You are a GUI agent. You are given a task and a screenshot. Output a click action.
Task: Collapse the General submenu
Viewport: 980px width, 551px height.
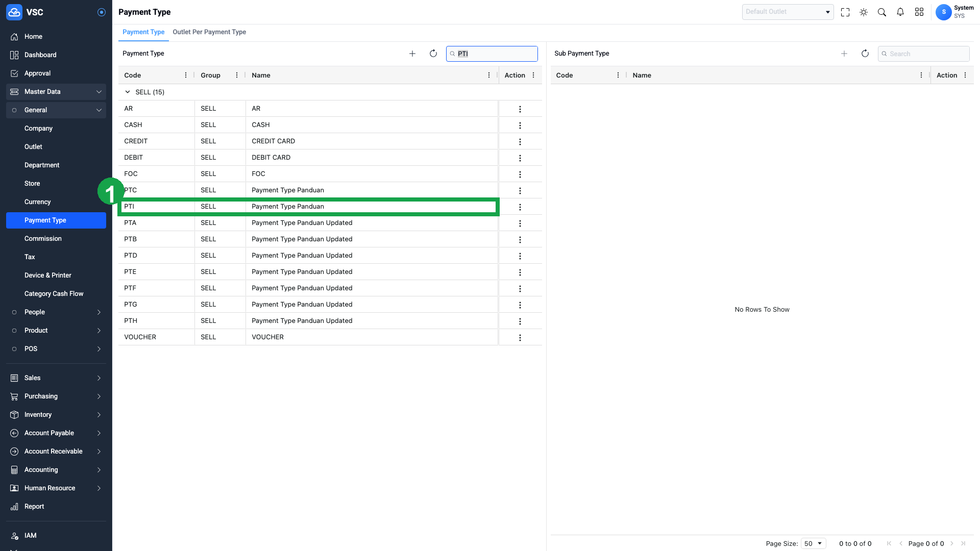coord(56,110)
